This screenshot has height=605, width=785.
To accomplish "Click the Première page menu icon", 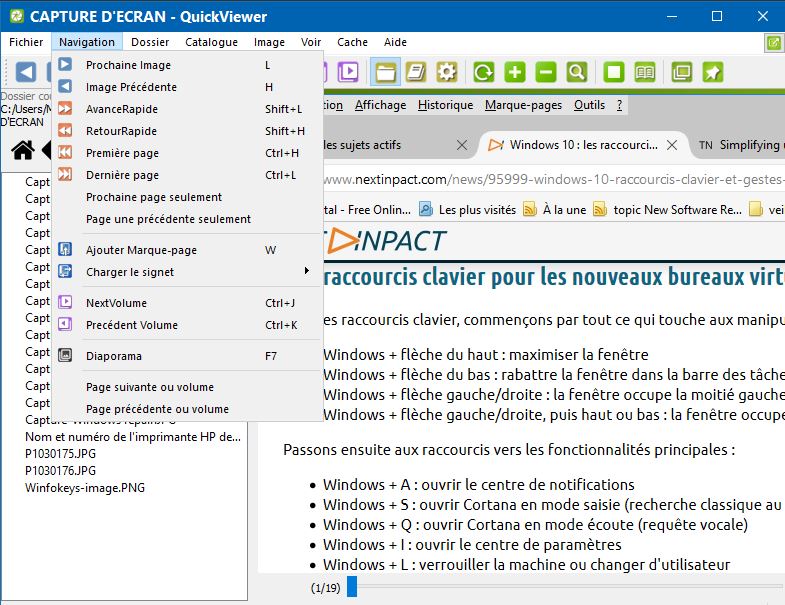I will click(65, 152).
